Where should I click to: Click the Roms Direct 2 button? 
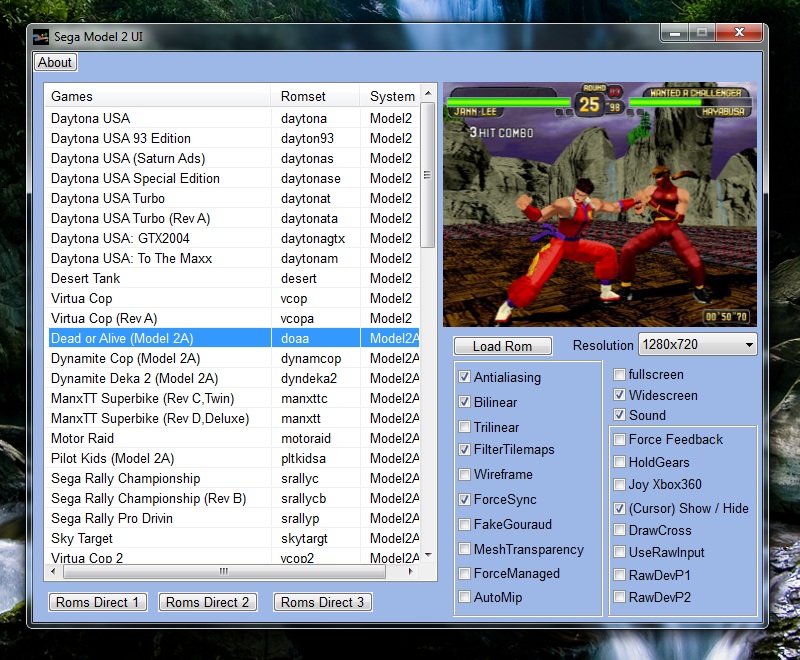(207, 602)
